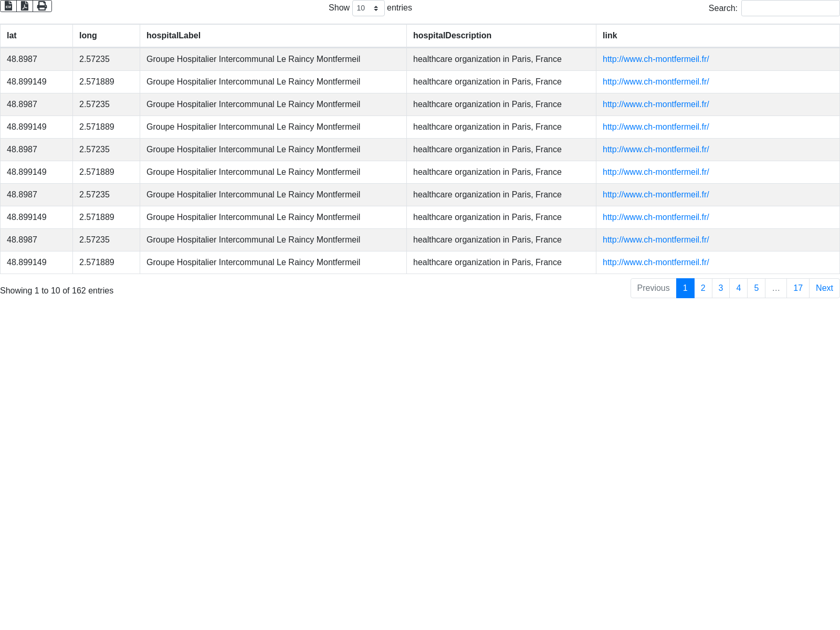This screenshot has height=630, width=840.
Task: Jump to last page 17
Action: pyautogui.click(x=797, y=288)
